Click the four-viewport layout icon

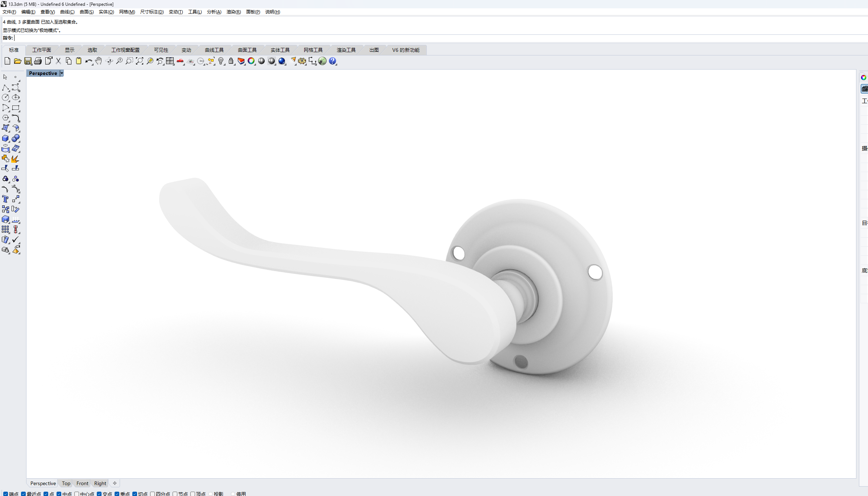coord(170,61)
